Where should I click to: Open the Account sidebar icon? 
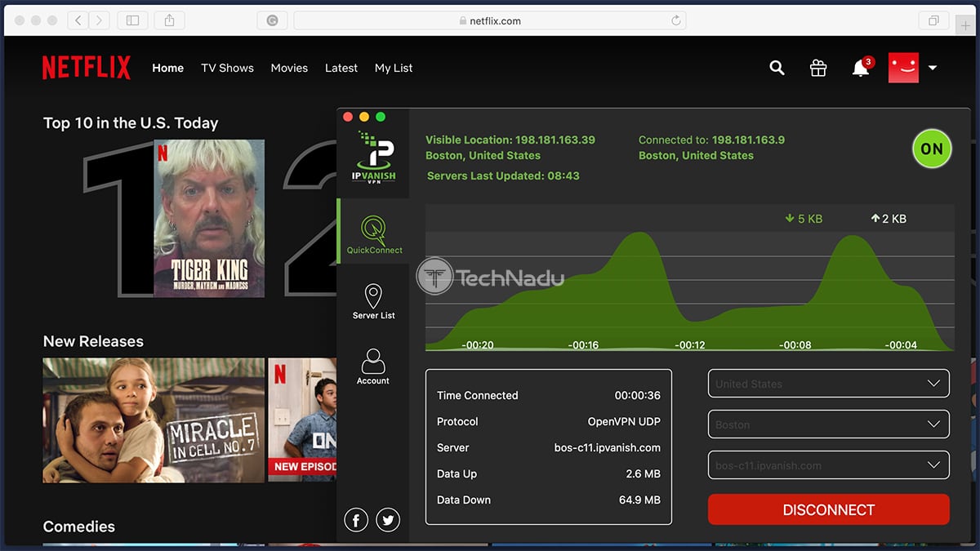pyautogui.click(x=373, y=367)
